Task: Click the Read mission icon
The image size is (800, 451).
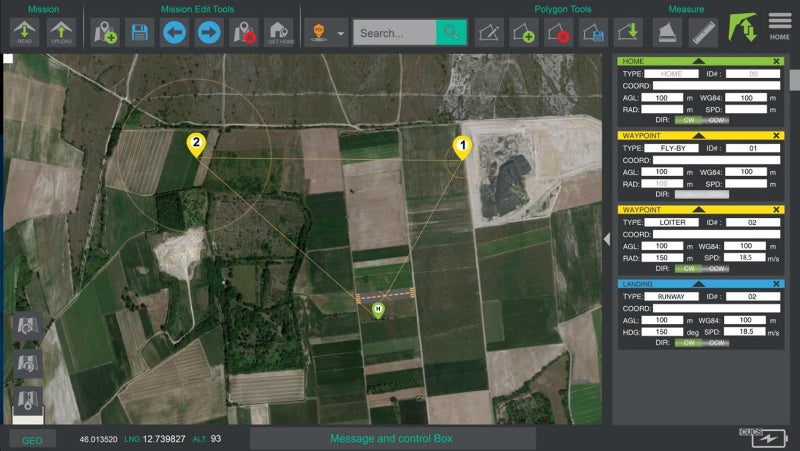Action: (x=26, y=32)
